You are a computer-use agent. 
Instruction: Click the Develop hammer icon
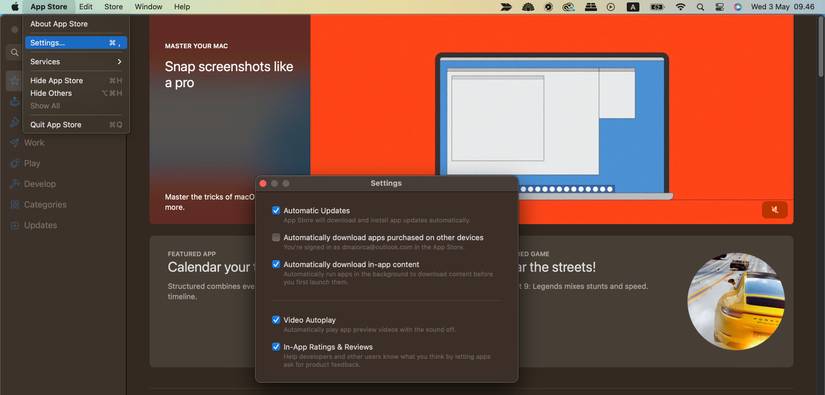coord(15,184)
